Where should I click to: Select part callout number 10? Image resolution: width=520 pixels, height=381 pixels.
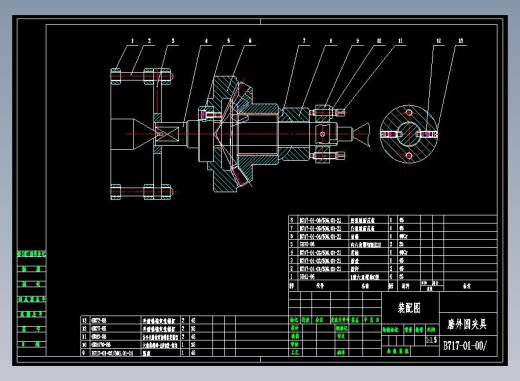[379, 41]
